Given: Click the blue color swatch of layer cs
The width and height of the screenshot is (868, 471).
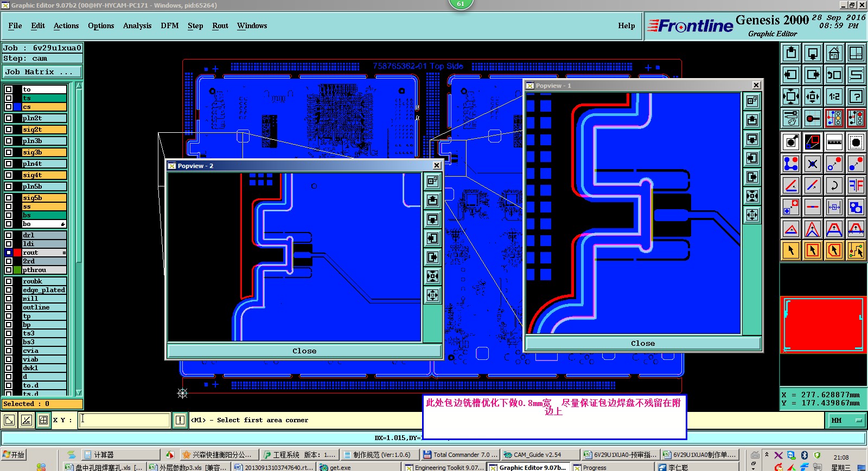Looking at the screenshot, I should tap(17, 107).
